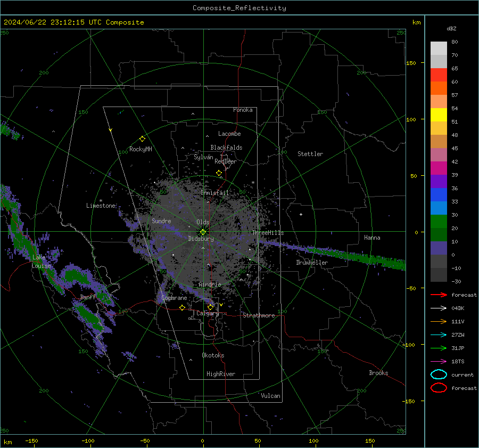This screenshot has width=479, height=448.
Task: Click the dBZ legend heading
Action: [x=451, y=28]
